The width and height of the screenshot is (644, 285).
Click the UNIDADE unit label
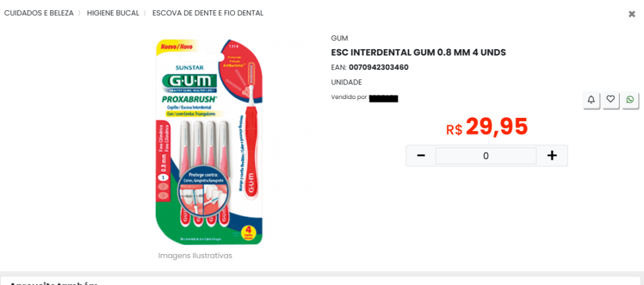coord(347,82)
